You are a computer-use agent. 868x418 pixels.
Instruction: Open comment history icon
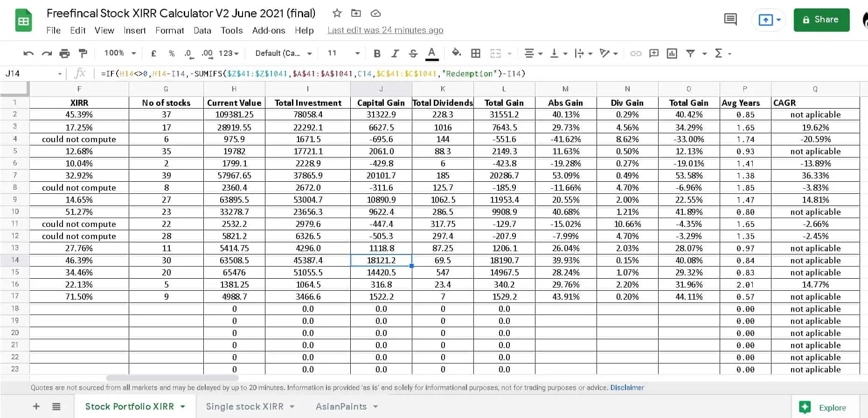point(730,20)
